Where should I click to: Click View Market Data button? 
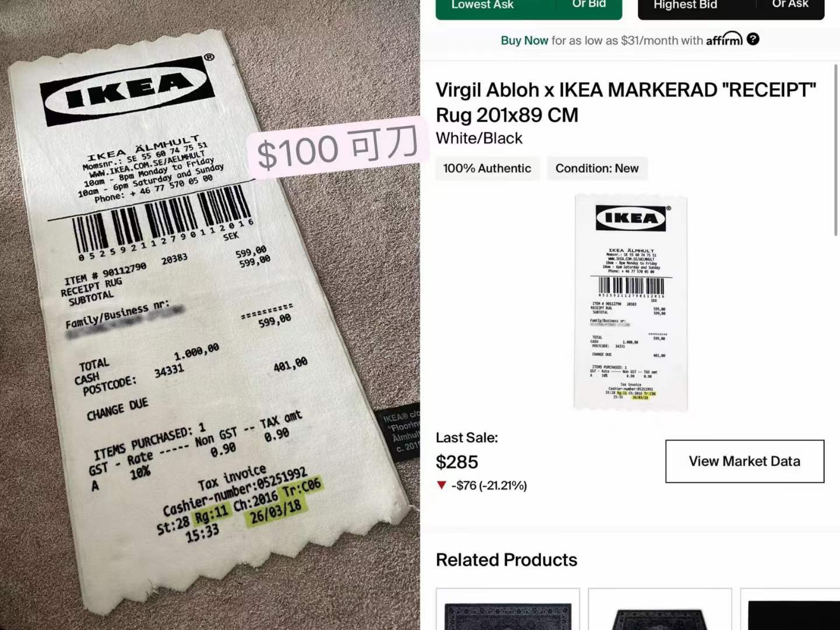click(x=744, y=461)
